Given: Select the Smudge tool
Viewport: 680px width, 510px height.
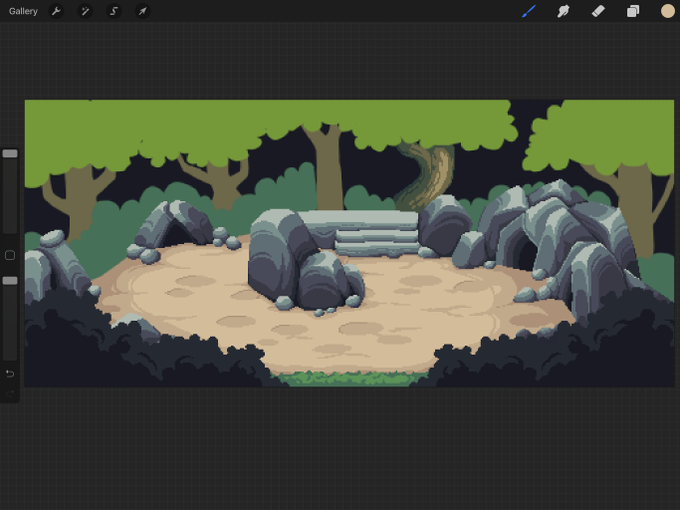Looking at the screenshot, I should tap(563, 11).
